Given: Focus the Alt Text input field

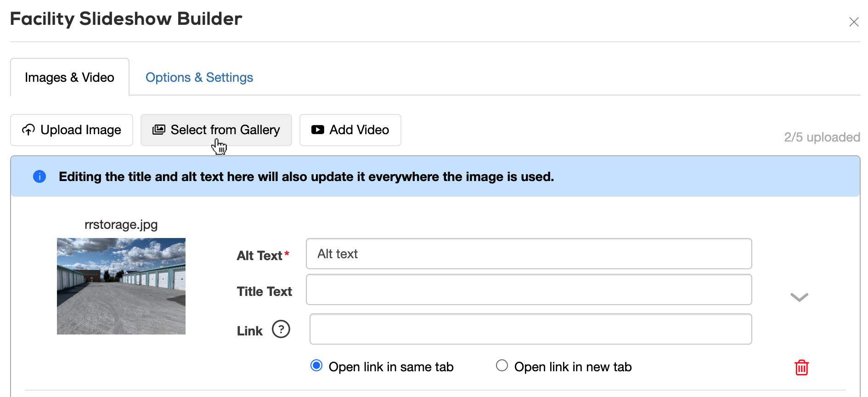Looking at the screenshot, I should [529, 254].
